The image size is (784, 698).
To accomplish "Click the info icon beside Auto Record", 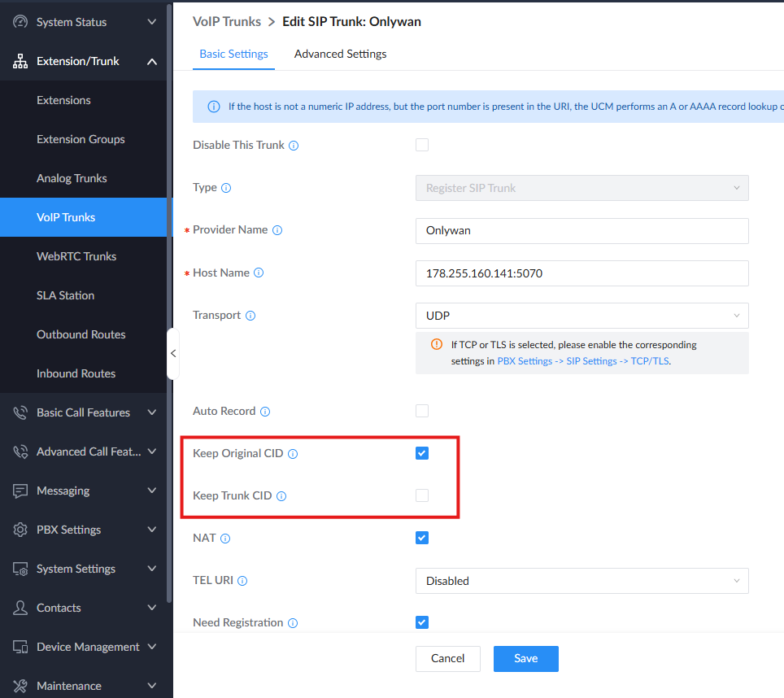I will 265,412.
